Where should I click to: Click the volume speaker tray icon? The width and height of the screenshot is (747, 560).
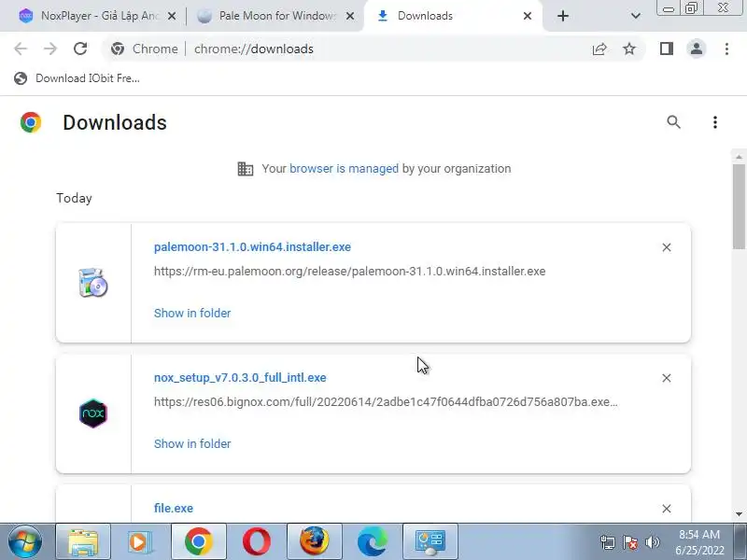point(652,542)
